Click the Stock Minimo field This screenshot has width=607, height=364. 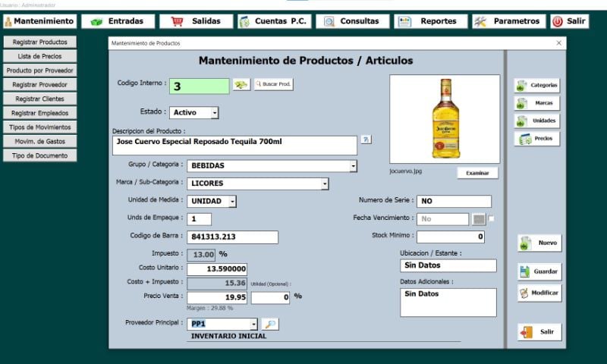point(451,237)
